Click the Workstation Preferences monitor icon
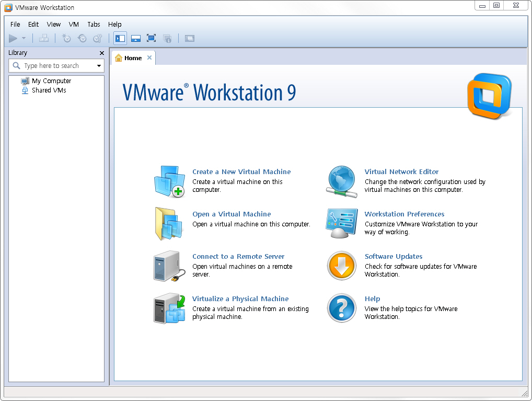 tap(342, 224)
